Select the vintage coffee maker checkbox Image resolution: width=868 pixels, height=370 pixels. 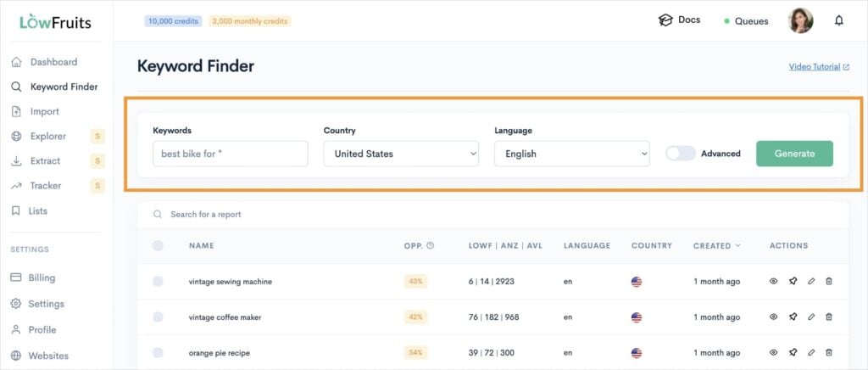158,317
